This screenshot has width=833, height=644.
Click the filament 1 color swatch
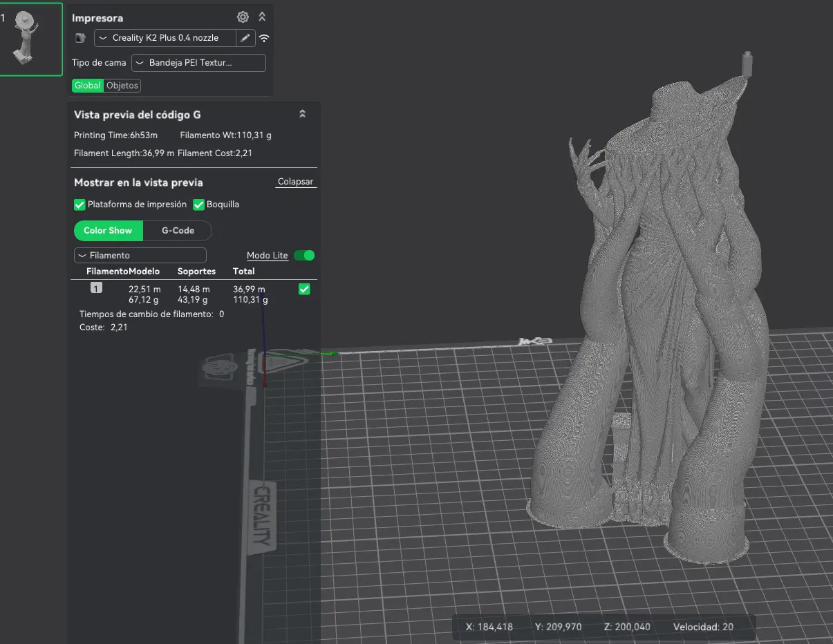97,288
